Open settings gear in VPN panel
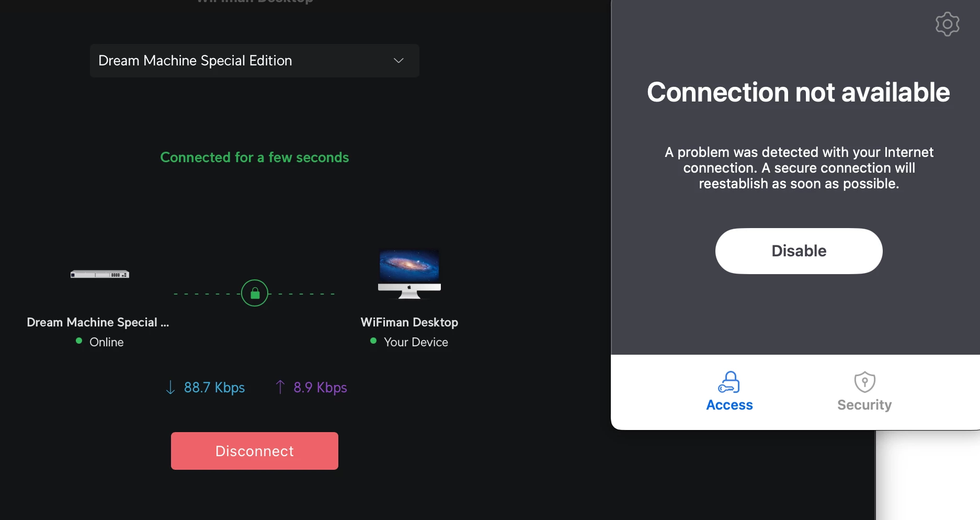This screenshot has width=980, height=520. (947, 24)
